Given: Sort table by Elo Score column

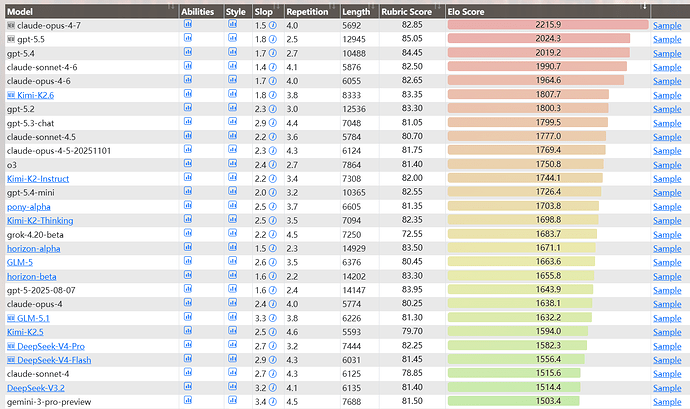Looking at the screenshot, I should [x=548, y=11].
